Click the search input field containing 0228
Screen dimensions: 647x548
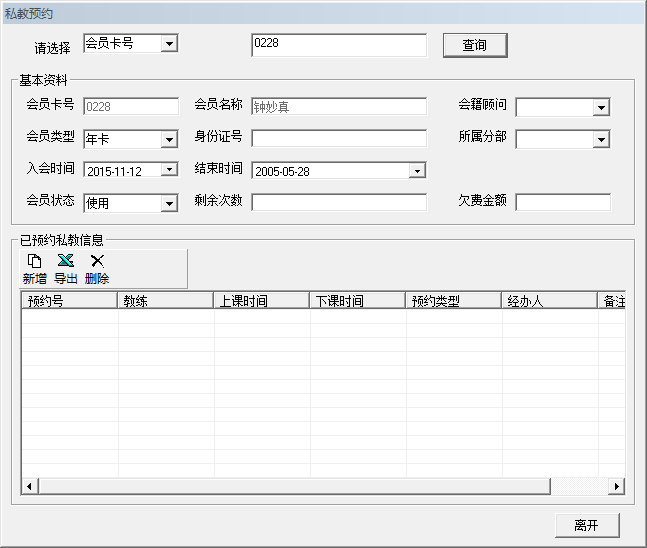coord(338,45)
